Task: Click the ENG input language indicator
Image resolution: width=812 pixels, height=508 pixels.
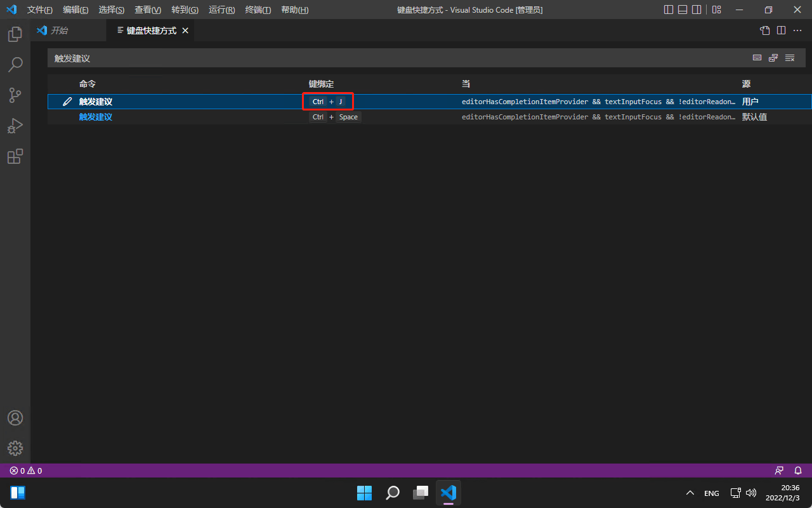Action: pyautogui.click(x=712, y=493)
